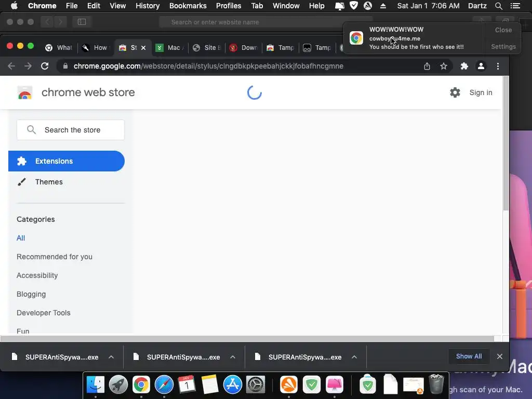The image size is (532, 399).
Task: Open Launchpad from the Dock
Action: [x=118, y=385]
